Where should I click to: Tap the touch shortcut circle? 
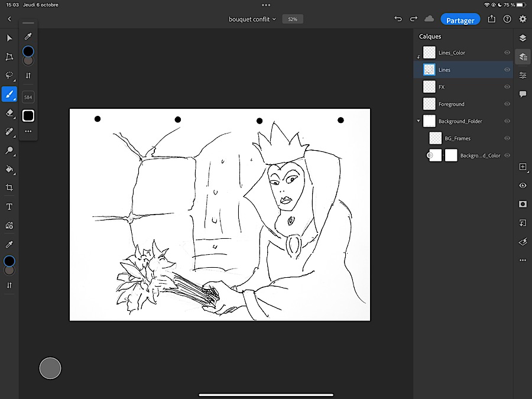tap(50, 368)
